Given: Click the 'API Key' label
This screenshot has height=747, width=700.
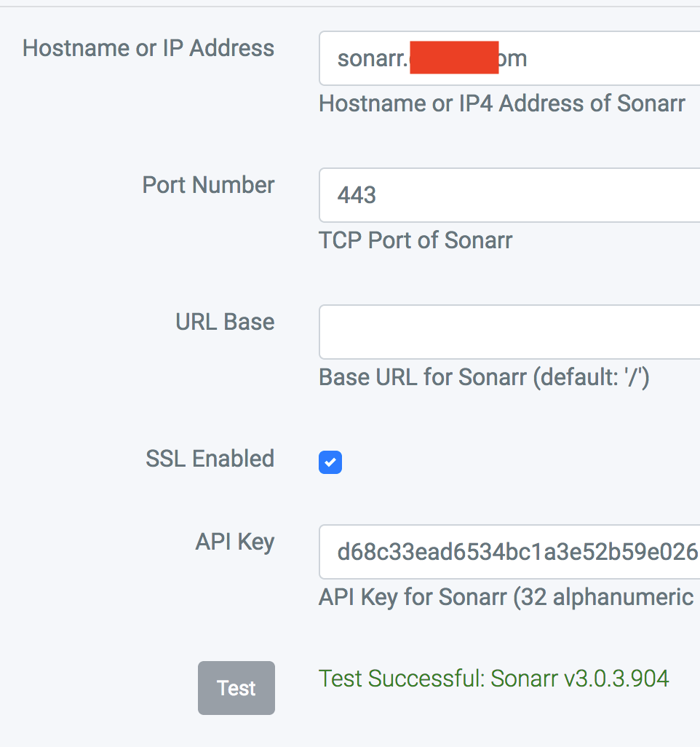Looking at the screenshot, I should 234,542.
